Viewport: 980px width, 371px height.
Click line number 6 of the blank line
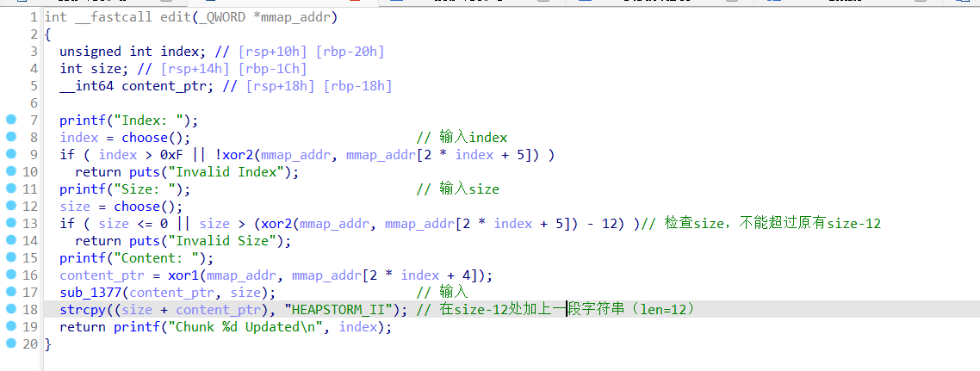33,103
